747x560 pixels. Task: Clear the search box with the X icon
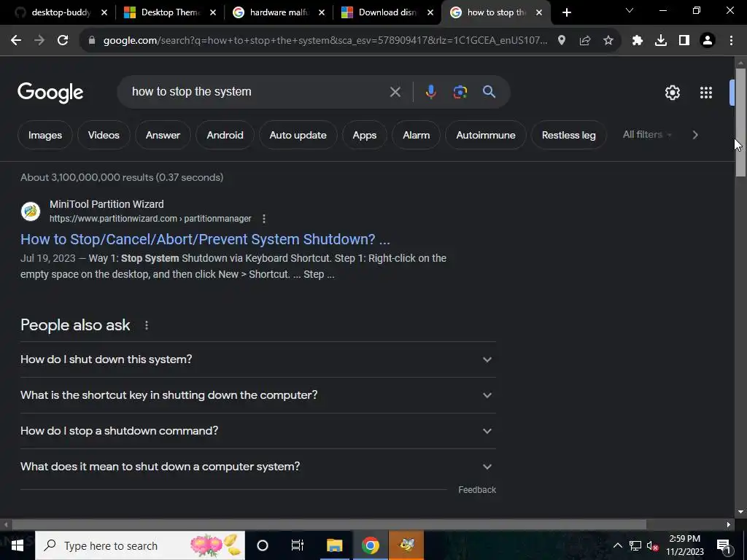[x=395, y=92]
